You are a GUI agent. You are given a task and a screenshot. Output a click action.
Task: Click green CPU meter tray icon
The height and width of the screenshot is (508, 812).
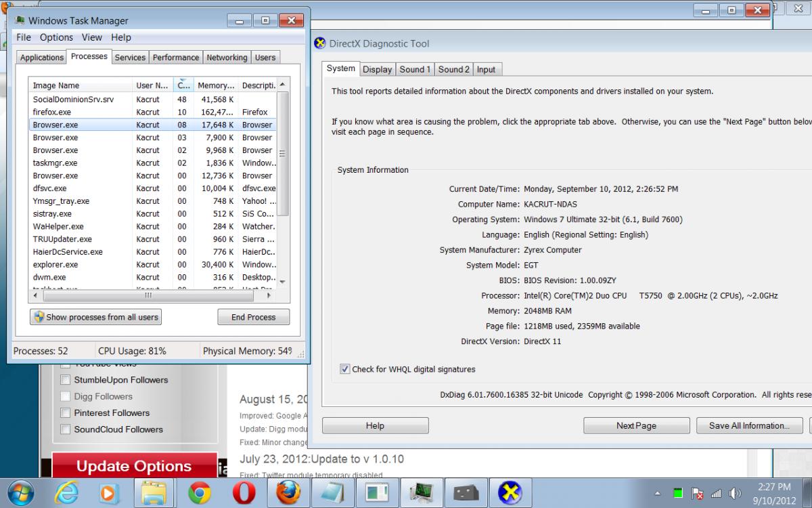[x=679, y=493]
